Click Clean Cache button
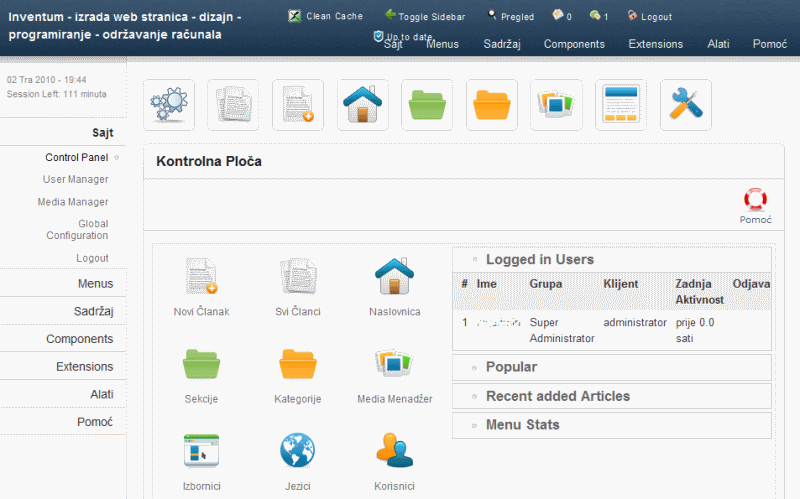800x499 pixels. [325, 17]
